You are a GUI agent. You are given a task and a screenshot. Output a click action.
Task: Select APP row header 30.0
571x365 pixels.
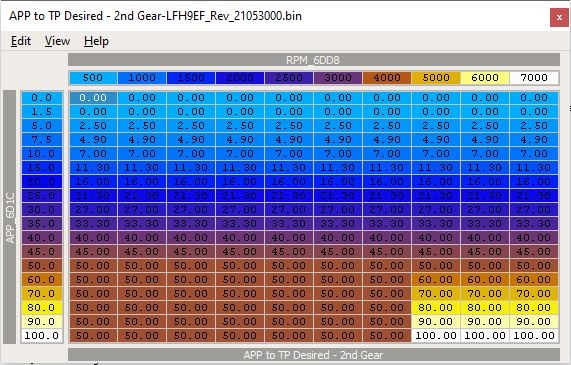42,209
